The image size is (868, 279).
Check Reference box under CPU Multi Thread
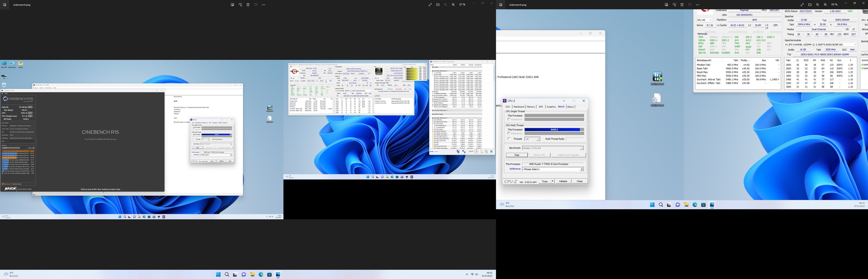click(x=509, y=134)
